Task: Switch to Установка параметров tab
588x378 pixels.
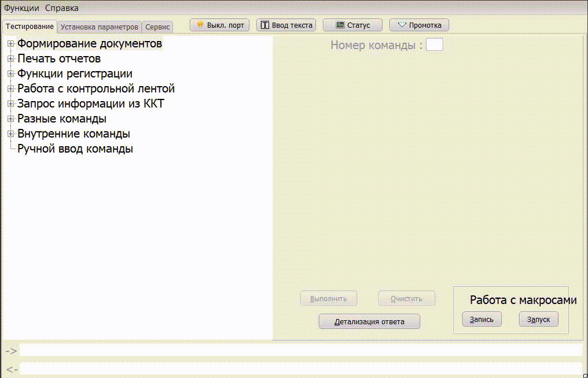Action: (x=100, y=27)
